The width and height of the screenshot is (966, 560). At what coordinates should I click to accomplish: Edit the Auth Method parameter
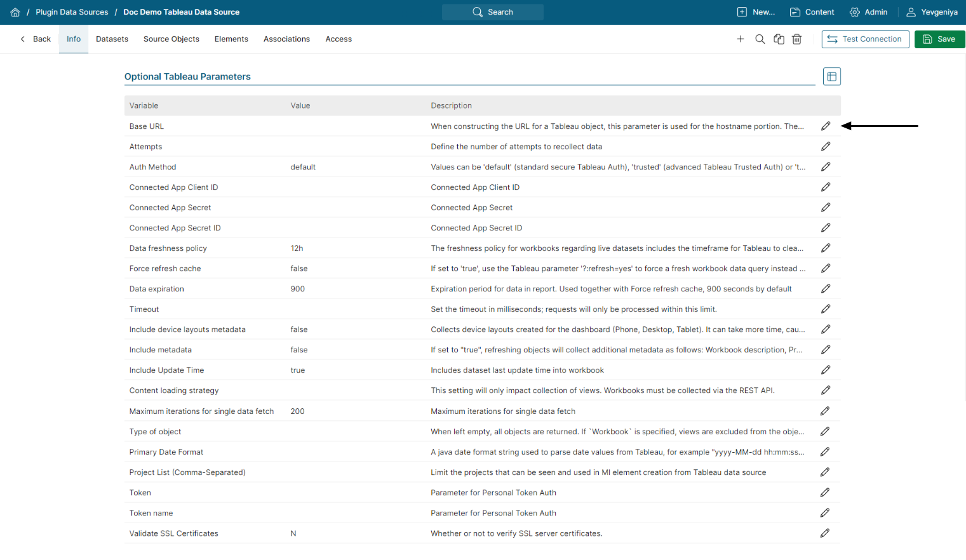click(x=826, y=167)
